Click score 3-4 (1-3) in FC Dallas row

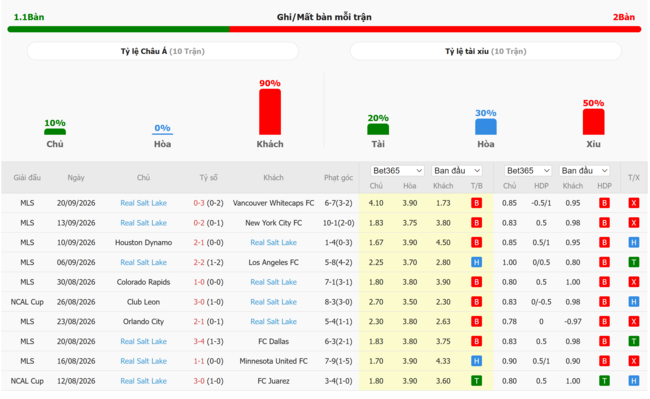click(208, 341)
